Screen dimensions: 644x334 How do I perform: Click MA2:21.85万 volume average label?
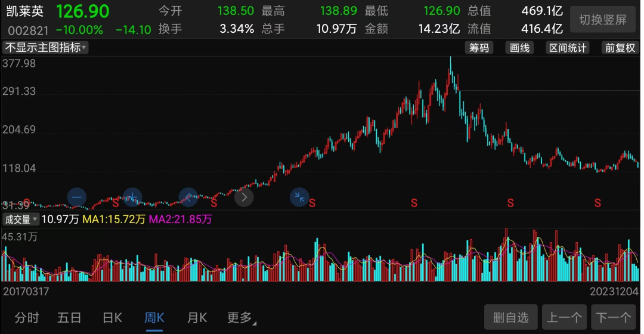click(x=180, y=219)
